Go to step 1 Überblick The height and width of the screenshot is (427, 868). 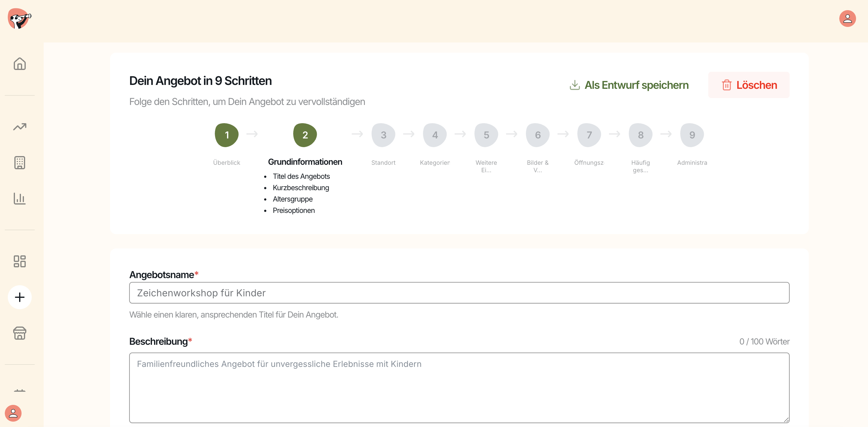pyautogui.click(x=226, y=135)
